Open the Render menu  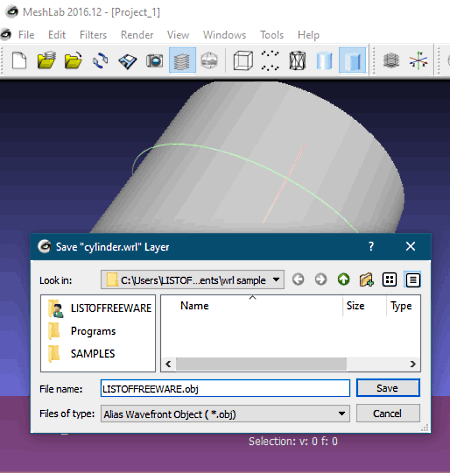[137, 35]
